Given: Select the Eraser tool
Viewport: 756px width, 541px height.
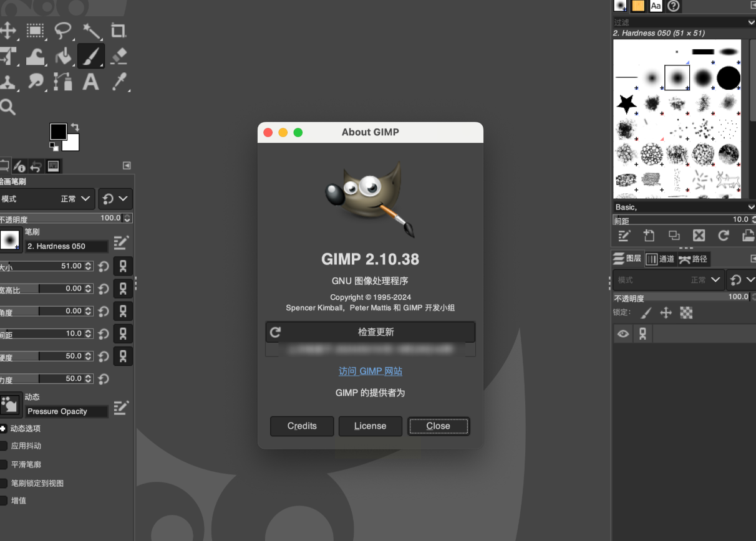Looking at the screenshot, I should click(119, 56).
